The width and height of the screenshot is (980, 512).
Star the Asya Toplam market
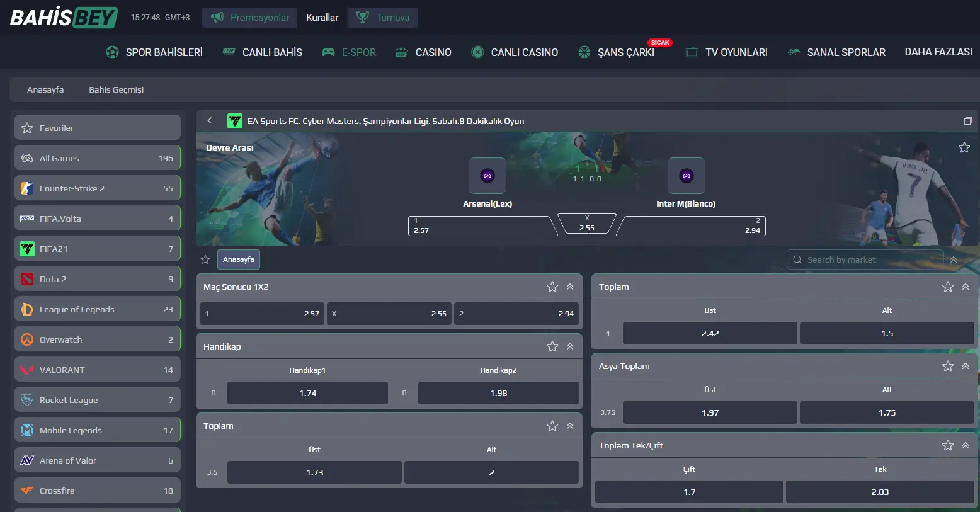(948, 366)
